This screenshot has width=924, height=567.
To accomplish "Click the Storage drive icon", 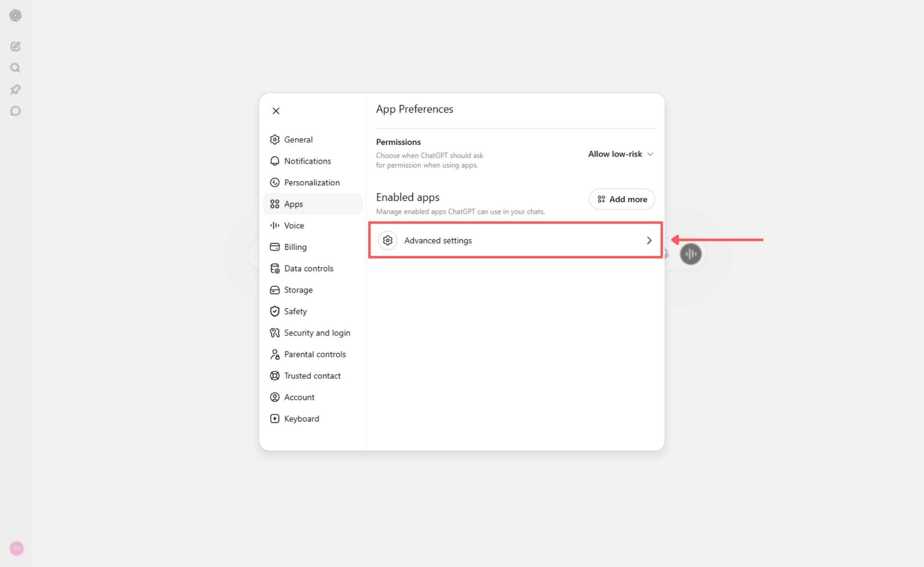I will pos(275,290).
